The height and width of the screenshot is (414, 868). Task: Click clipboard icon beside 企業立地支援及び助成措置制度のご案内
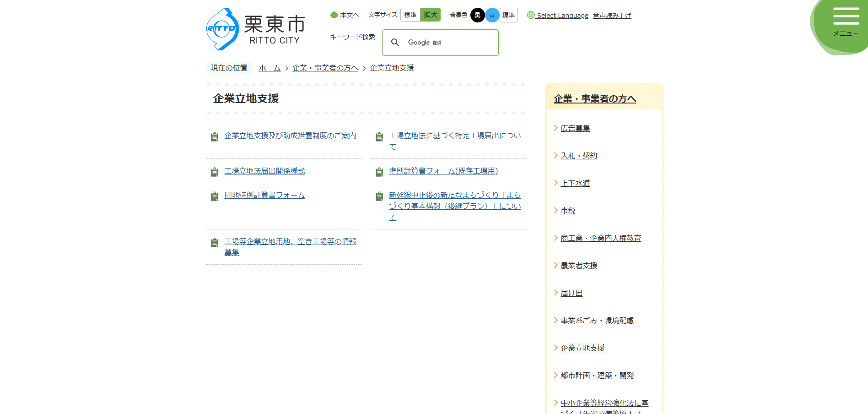point(214,136)
